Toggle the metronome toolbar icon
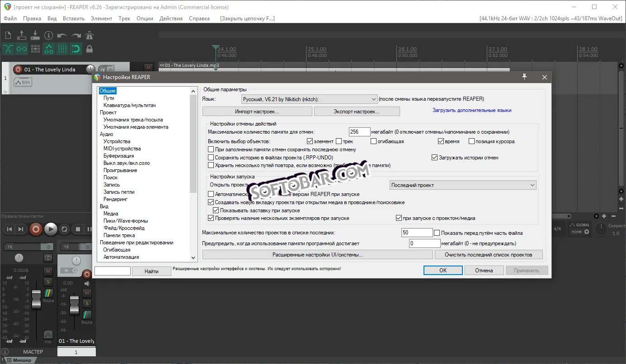 click(x=89, y=35)
